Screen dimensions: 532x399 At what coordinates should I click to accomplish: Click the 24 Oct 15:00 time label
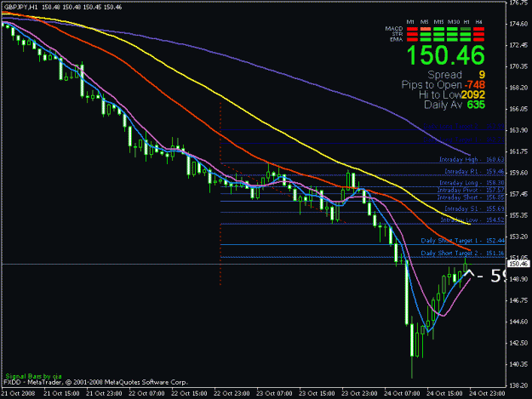(444, 394)
